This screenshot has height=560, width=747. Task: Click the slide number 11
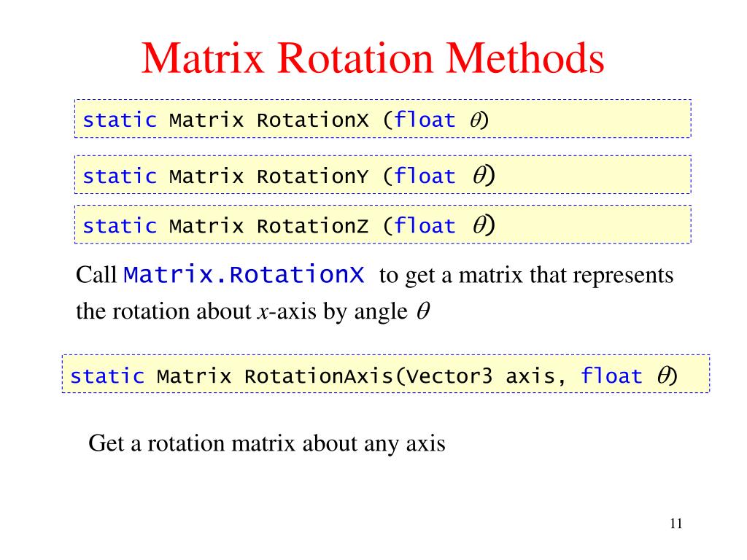(x=676, y=524)
